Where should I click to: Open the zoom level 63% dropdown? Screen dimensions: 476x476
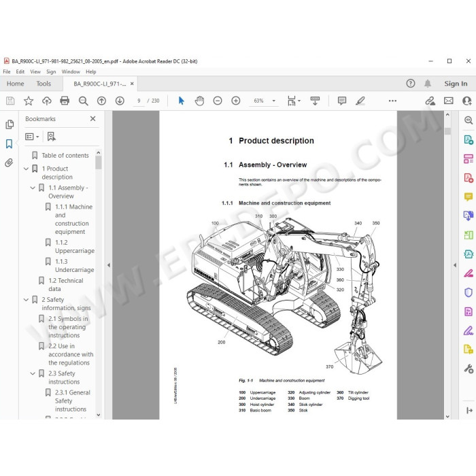[273, 101]
